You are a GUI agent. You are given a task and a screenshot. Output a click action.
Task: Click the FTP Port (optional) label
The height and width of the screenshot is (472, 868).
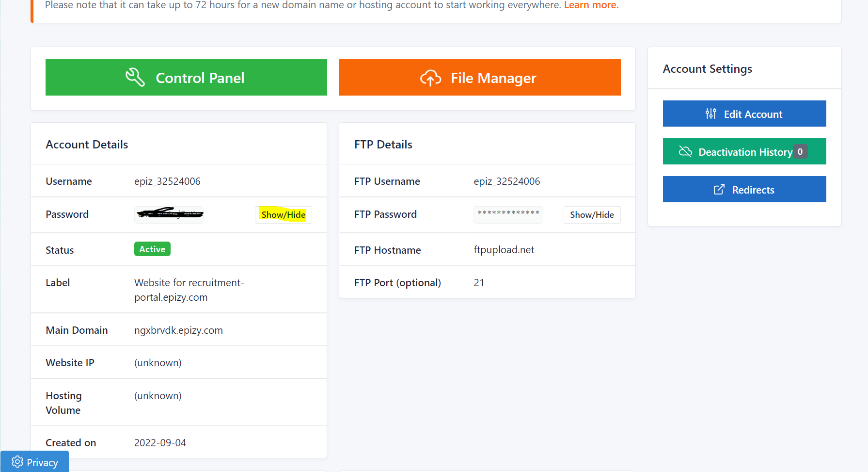(x=397, y=283)
